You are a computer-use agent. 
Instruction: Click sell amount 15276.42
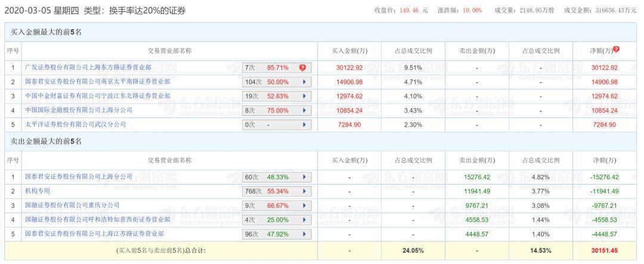(x=477, y=177)
